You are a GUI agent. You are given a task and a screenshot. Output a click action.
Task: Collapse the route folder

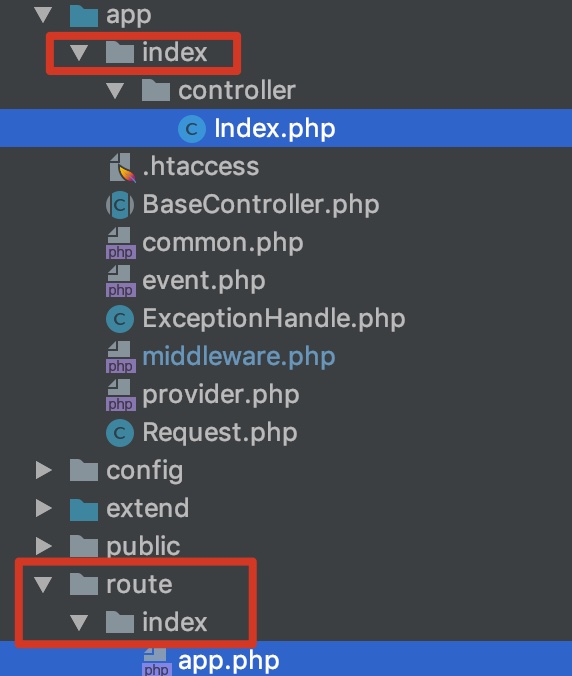[x=44, y=585]
